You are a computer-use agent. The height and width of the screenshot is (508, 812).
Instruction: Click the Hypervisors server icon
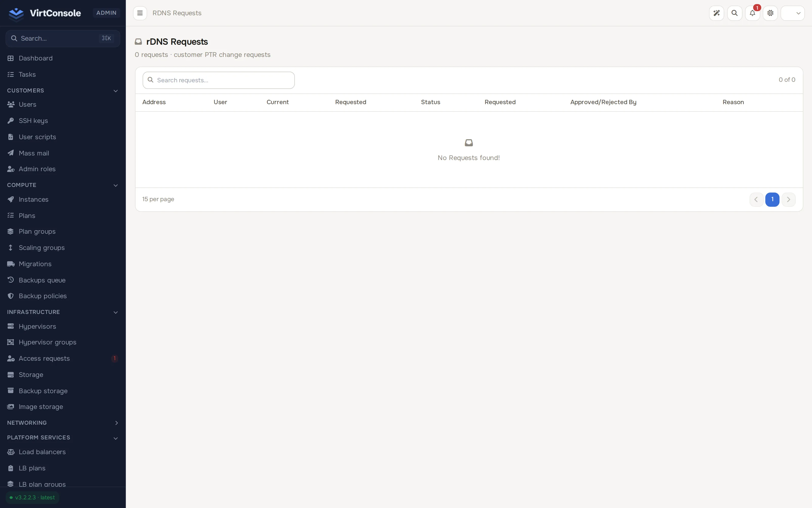[x=11, y=326]
